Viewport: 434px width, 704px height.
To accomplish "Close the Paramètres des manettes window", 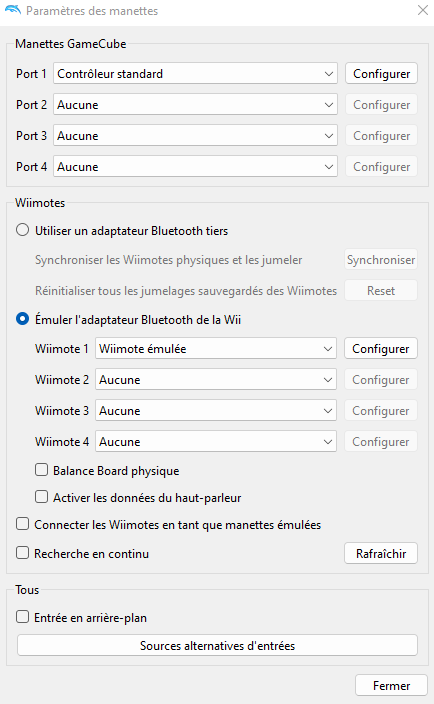I will [x=422, y=10].
